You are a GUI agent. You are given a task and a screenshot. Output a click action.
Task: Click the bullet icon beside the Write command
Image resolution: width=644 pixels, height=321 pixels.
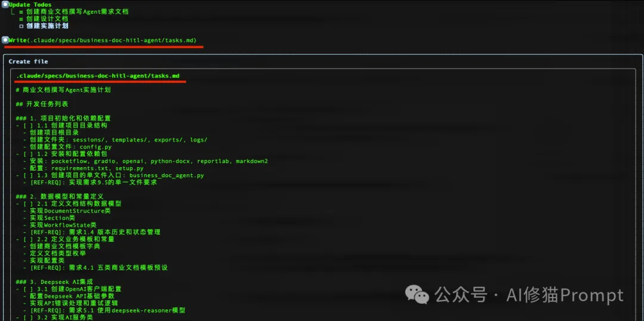coord(5,40)
